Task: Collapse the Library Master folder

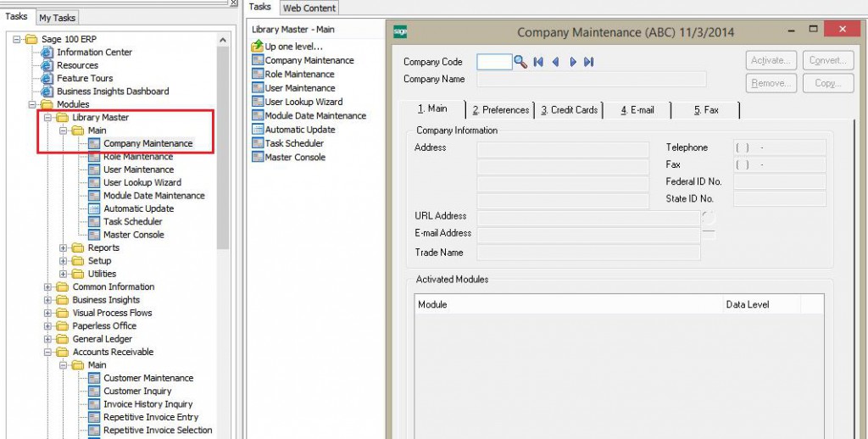Action: (48, 118)
